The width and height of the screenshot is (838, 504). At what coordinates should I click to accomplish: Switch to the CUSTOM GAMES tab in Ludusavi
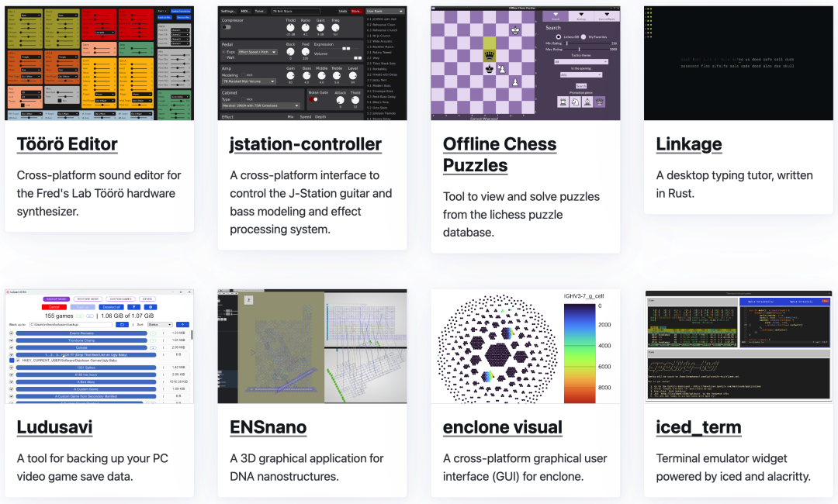(x=121, y=299)
